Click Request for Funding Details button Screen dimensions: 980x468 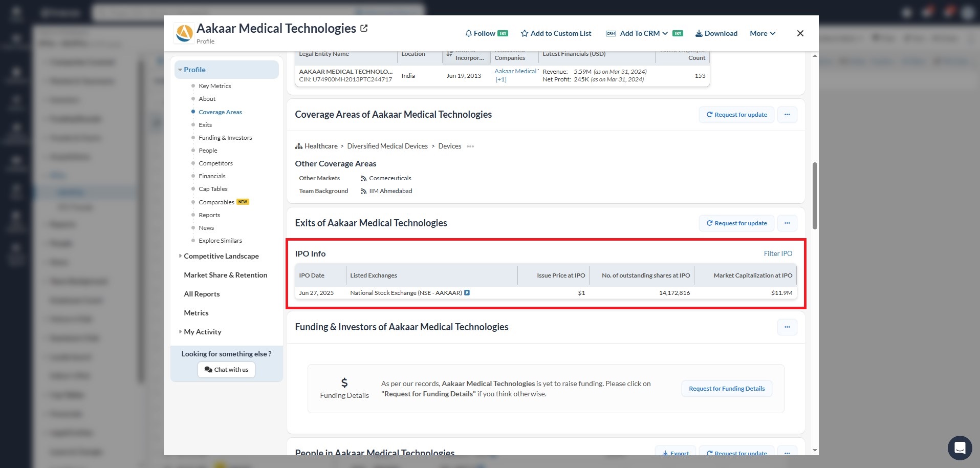click(726, 389)
